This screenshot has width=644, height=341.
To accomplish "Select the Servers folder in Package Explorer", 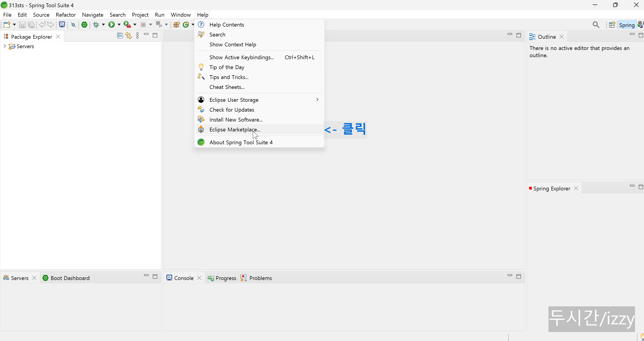I will click(21, 46).
